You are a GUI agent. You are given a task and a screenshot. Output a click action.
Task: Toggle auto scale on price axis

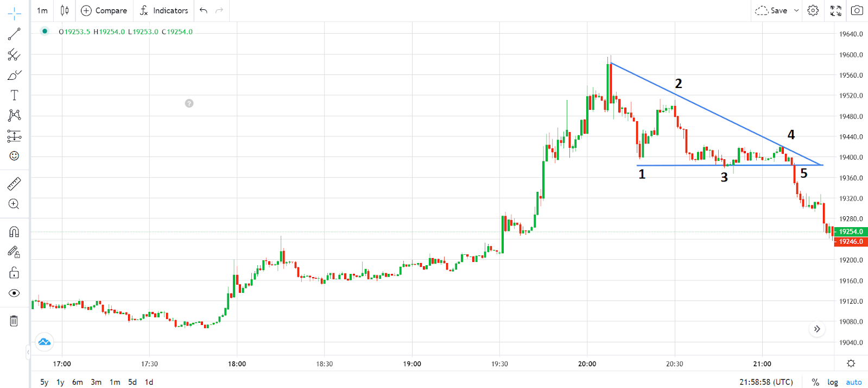(x=853, y=382)
